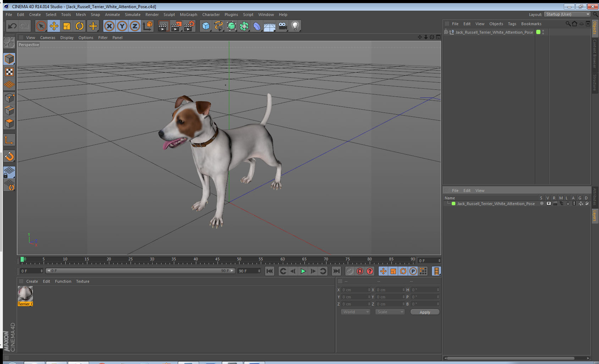
Task: Open the array modeling objects icon
Action: tap(244, 26)
